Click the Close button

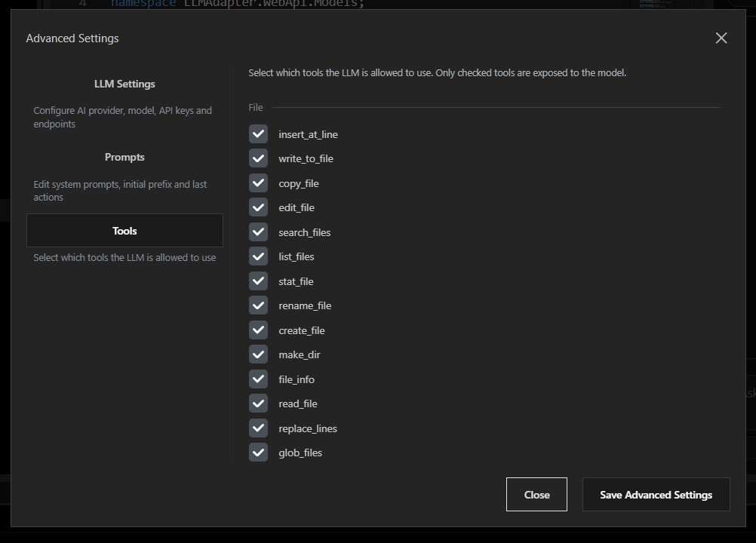(x=536, y=494)
